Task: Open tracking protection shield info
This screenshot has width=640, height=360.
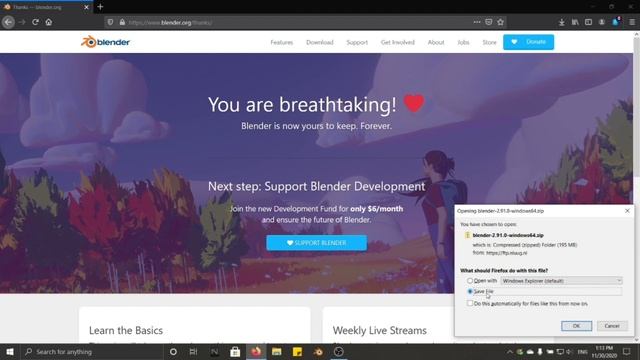Action: click(x=110, y=22)
